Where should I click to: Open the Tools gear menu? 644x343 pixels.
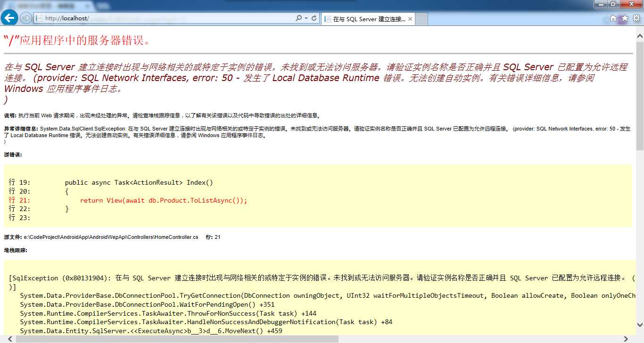[636, 18]
